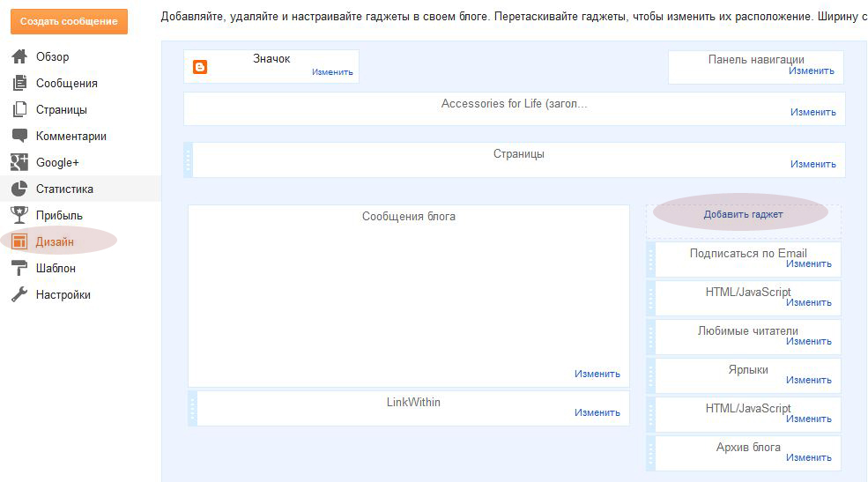Click the LinkWithin title text
Image resolution: width=868 pixels, height=482 pixels.
(413, 403)
